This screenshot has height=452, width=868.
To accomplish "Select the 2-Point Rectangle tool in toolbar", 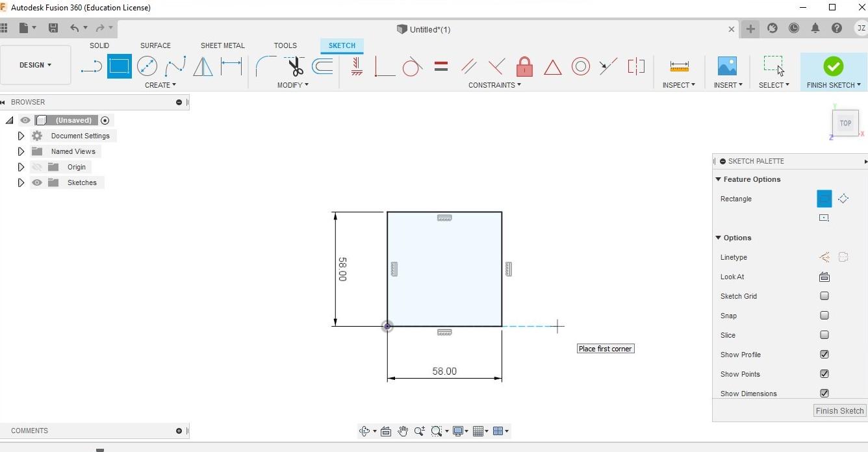I will coord(119,66).
